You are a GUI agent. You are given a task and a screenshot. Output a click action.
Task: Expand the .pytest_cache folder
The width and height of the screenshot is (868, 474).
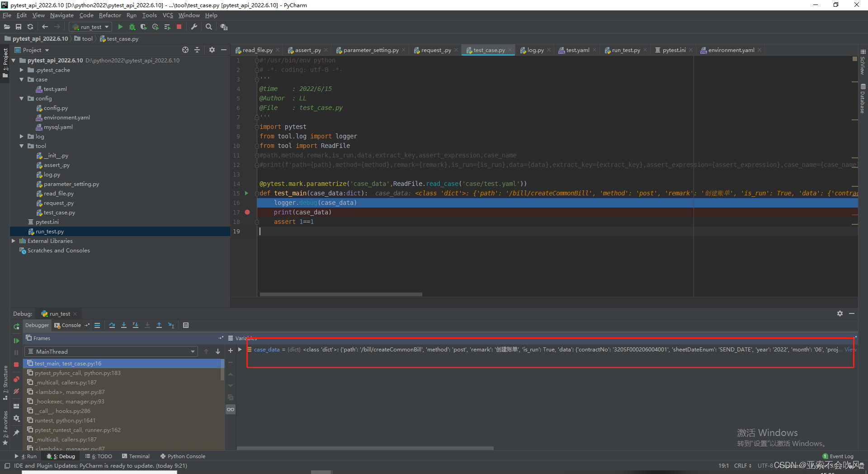[21, 70]
